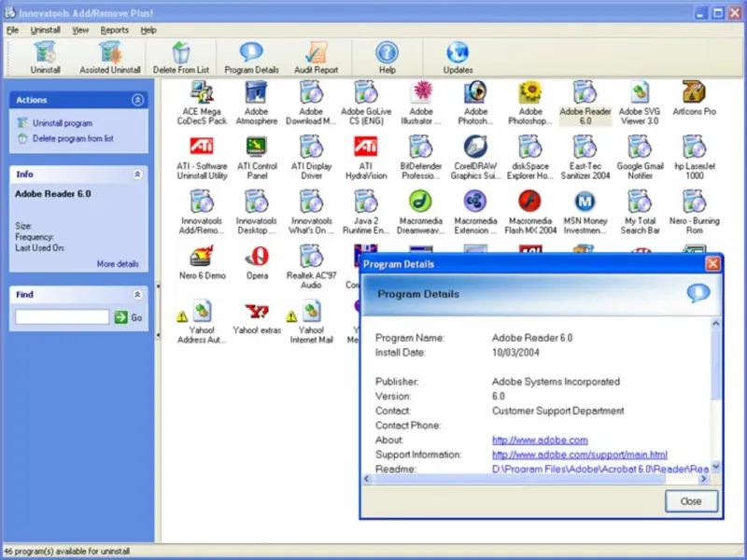Image resolution: width=747 pixels, height=560 pixels.
Task: Select the Opera program icon
Action: click(257, 262)
